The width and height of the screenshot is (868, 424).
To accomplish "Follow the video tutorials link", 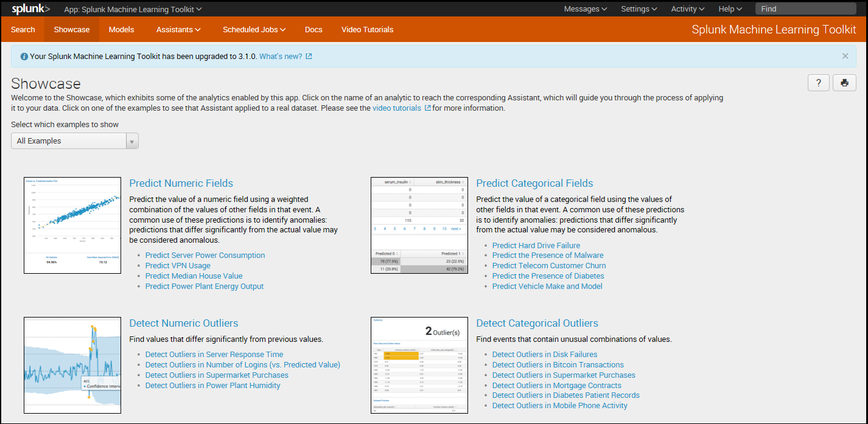I will pyautogui.click(x=402, y=108).
